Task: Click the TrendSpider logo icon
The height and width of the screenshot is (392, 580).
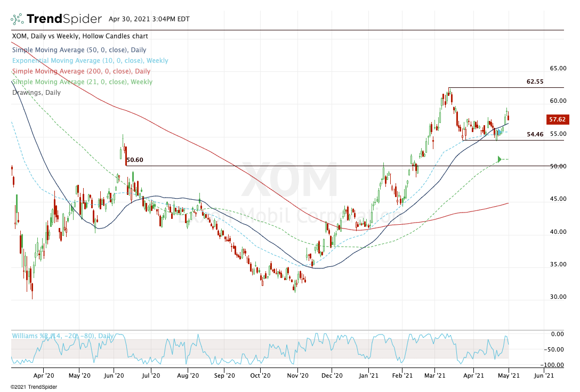Action: tap(17, 19)
